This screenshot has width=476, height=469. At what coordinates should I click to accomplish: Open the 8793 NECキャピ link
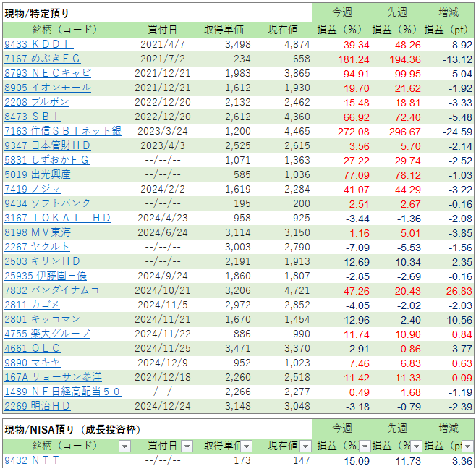point(48,73)
